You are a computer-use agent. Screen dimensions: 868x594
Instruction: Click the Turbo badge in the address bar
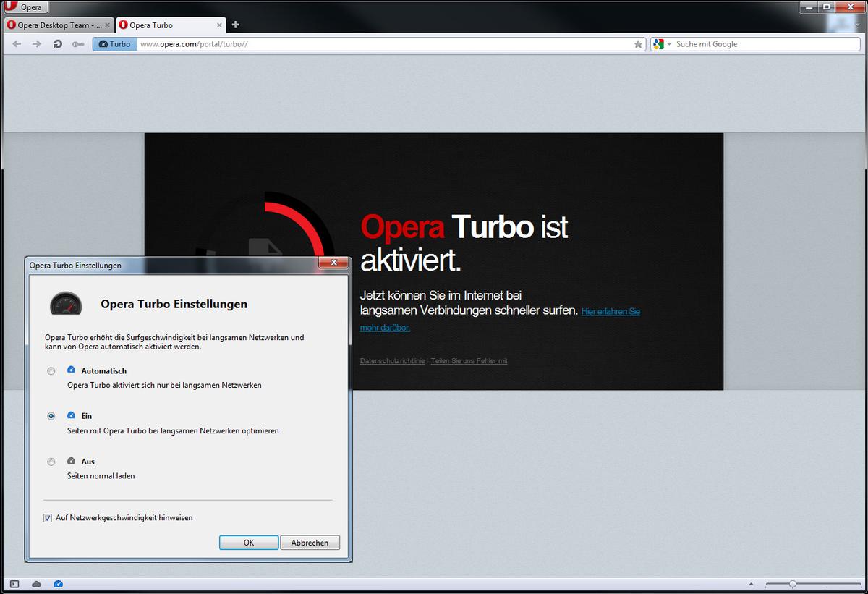point(115,44)
